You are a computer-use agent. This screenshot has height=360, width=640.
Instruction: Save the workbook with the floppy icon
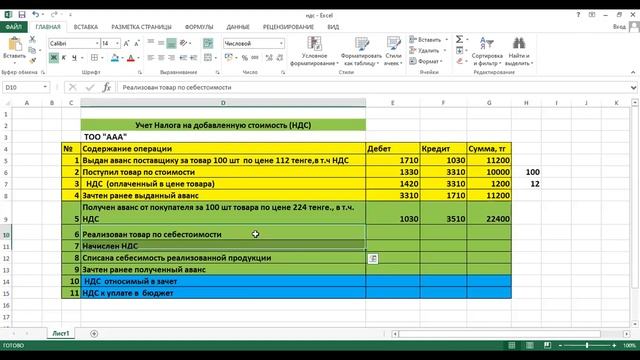point(22,15)
